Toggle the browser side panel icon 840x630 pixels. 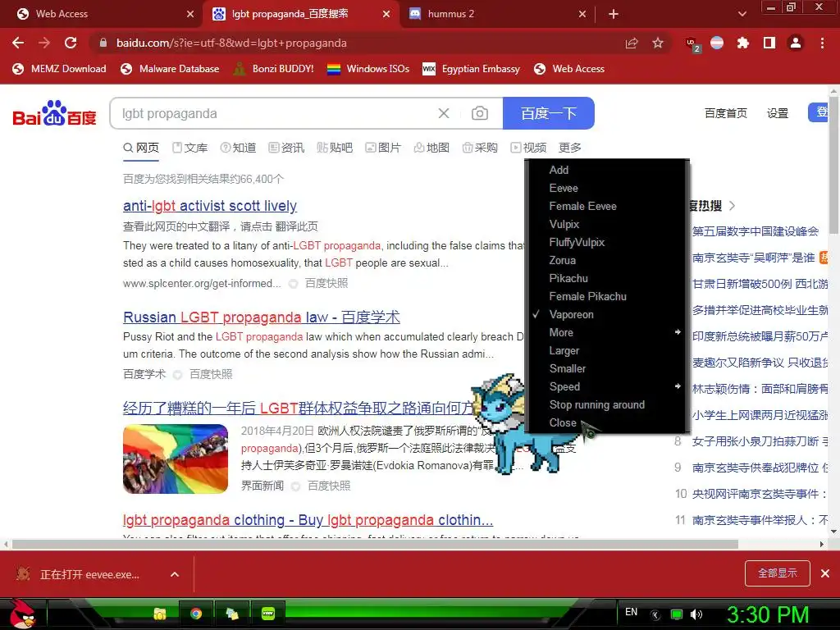(769, 43)
